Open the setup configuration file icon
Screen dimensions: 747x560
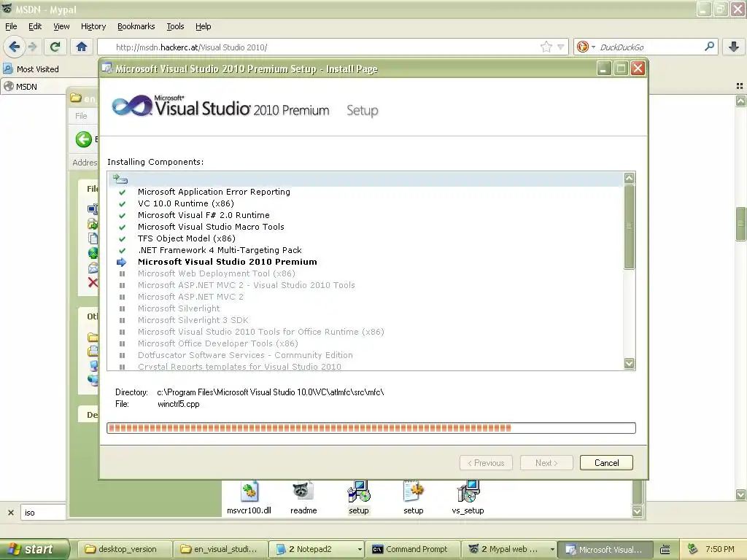[x=413, y=491]
